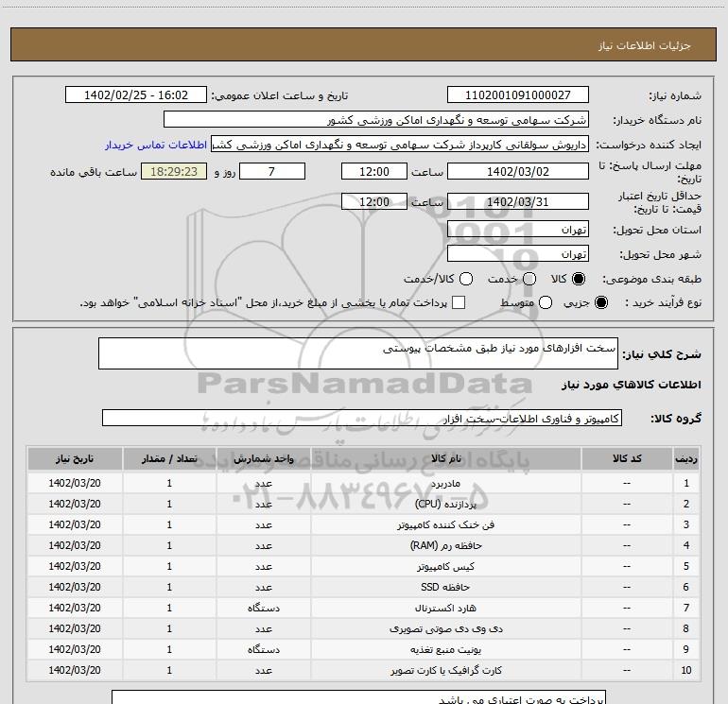Click the price validity date 1402/03/31
This screenshot has height=704, width=728.
tap(518, 202)
